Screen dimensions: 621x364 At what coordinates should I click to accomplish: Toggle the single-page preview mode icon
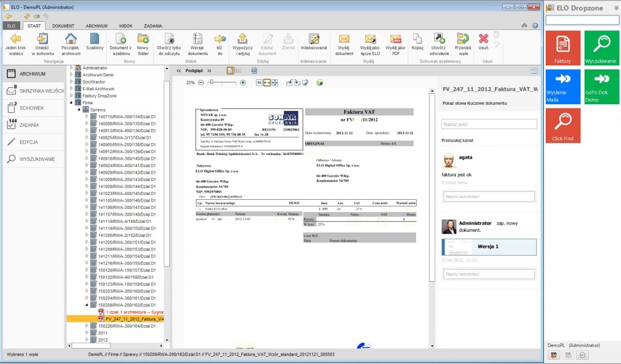click(x=230, y=70)
